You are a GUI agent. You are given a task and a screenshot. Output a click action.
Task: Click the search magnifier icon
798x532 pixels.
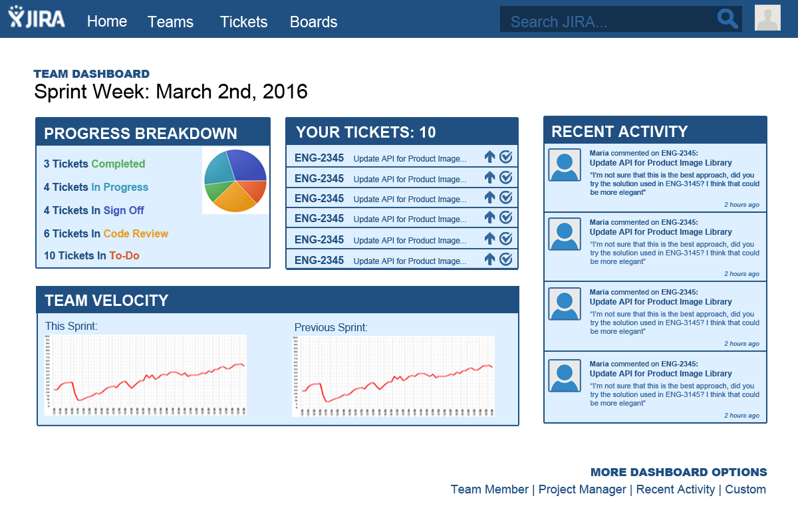tap(728, 19)
